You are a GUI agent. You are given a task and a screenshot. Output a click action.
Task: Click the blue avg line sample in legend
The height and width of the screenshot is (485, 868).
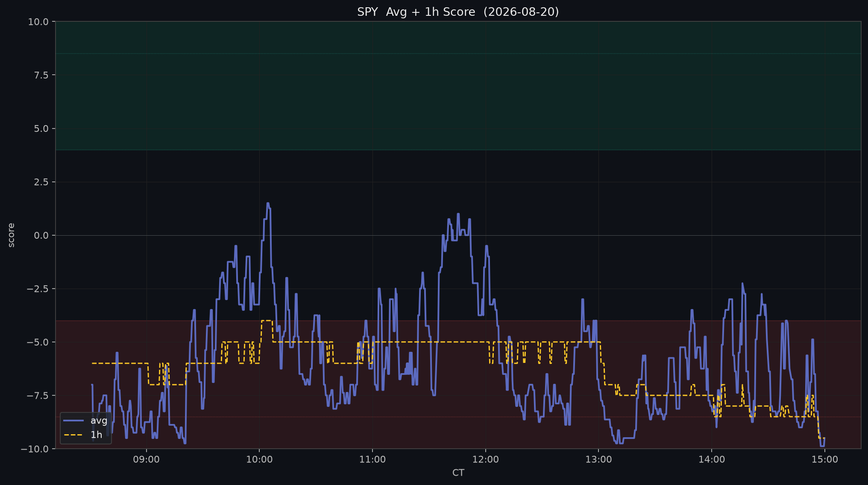[x=73, y=421]
